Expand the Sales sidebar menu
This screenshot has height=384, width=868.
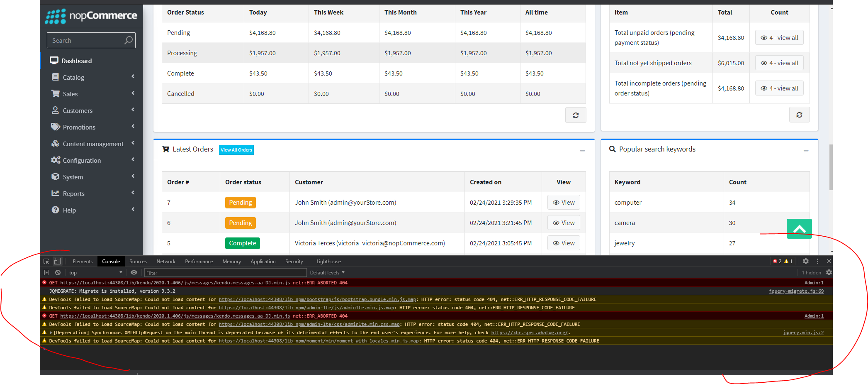click(x=71, y=93)
